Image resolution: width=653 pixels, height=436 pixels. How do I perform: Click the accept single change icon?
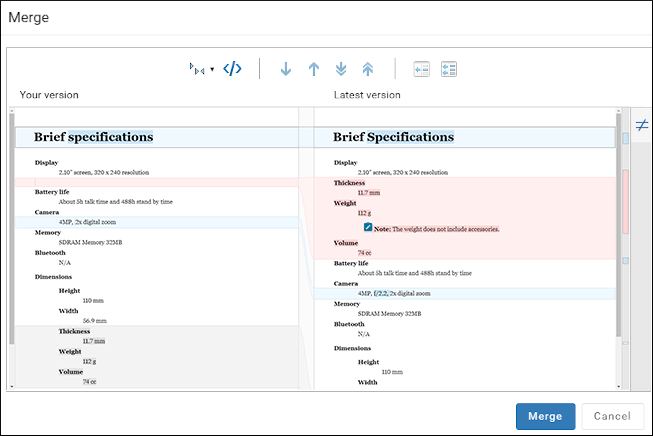(x=421, y=69)
